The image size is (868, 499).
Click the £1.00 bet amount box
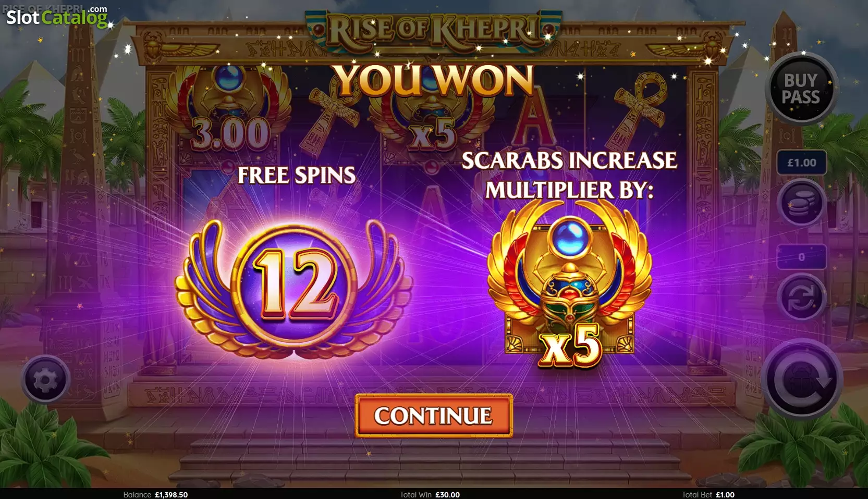[x=802, y=163]
